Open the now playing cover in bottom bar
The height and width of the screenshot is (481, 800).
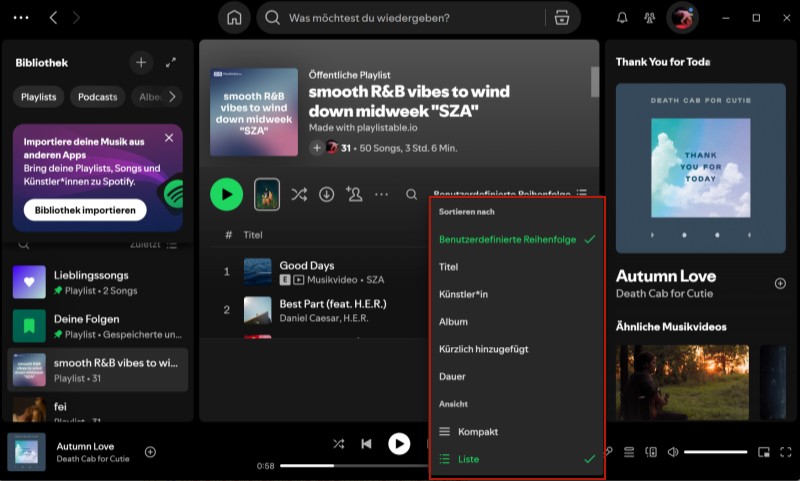tap(27, 452)
